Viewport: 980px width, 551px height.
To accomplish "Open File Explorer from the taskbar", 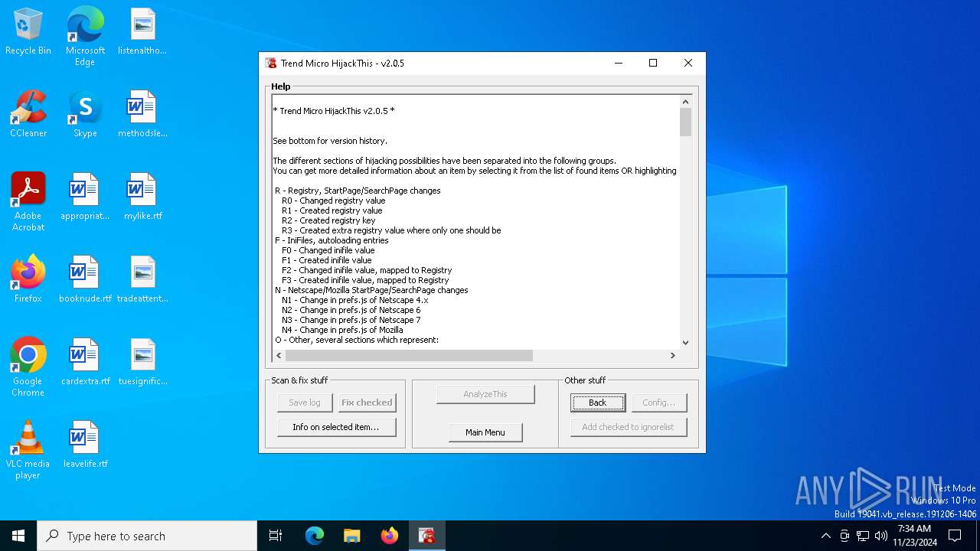I will [352, 536].
